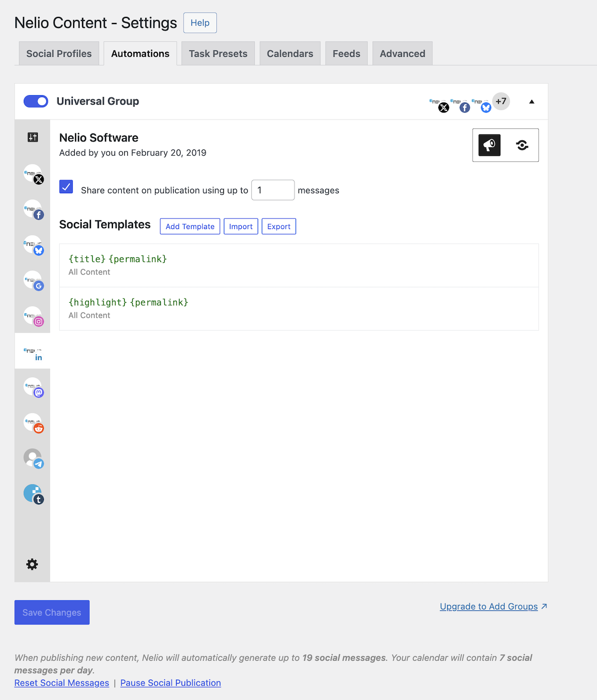Click Bluesky profile avatar in group header
This screenshot has height=700, width=597.
coord(482,103)
